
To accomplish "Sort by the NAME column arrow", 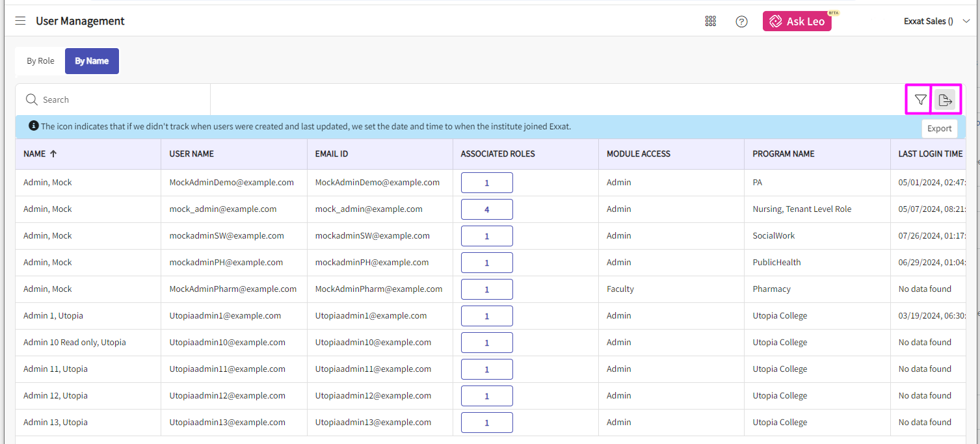I will 53,154.
